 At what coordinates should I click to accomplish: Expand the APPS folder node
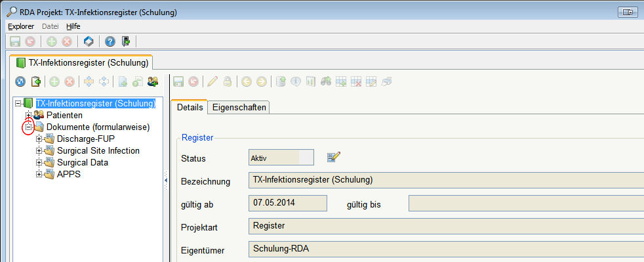pos(39,175)
